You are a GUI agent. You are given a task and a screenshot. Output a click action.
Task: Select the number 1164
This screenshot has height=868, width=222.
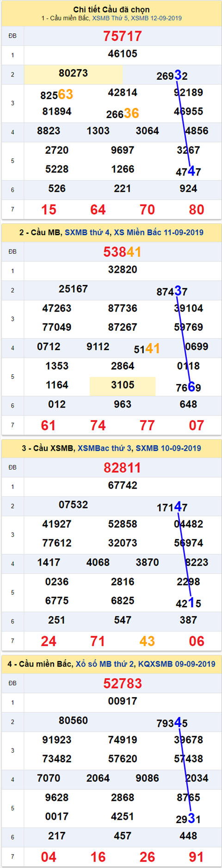(x=57, y=385)
